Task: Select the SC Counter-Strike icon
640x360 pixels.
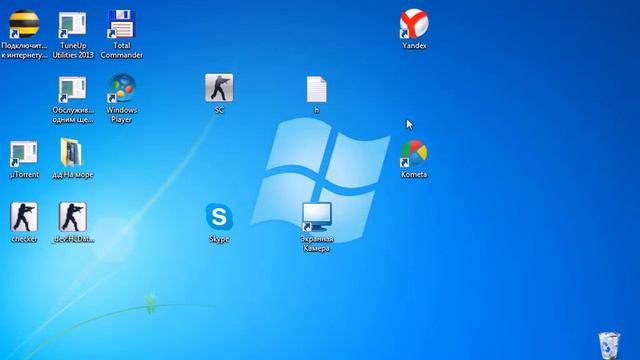Action: point(219,88)
